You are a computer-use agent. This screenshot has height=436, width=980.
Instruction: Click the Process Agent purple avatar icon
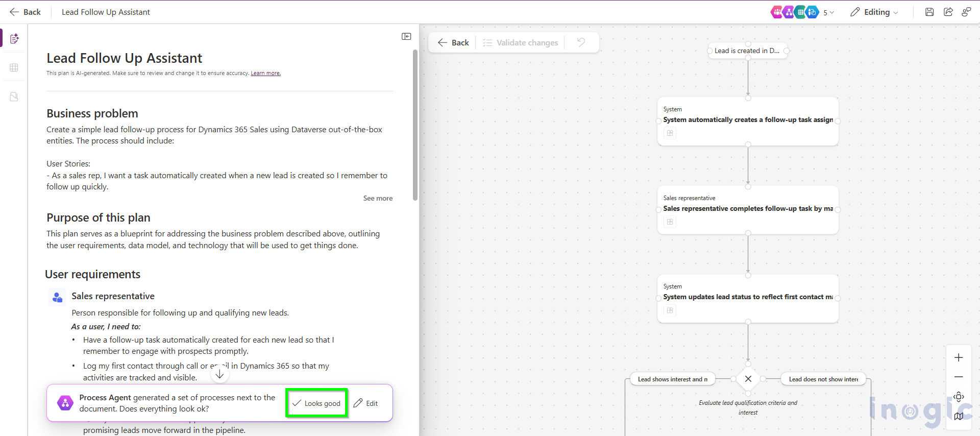click(x=65, y=403)
